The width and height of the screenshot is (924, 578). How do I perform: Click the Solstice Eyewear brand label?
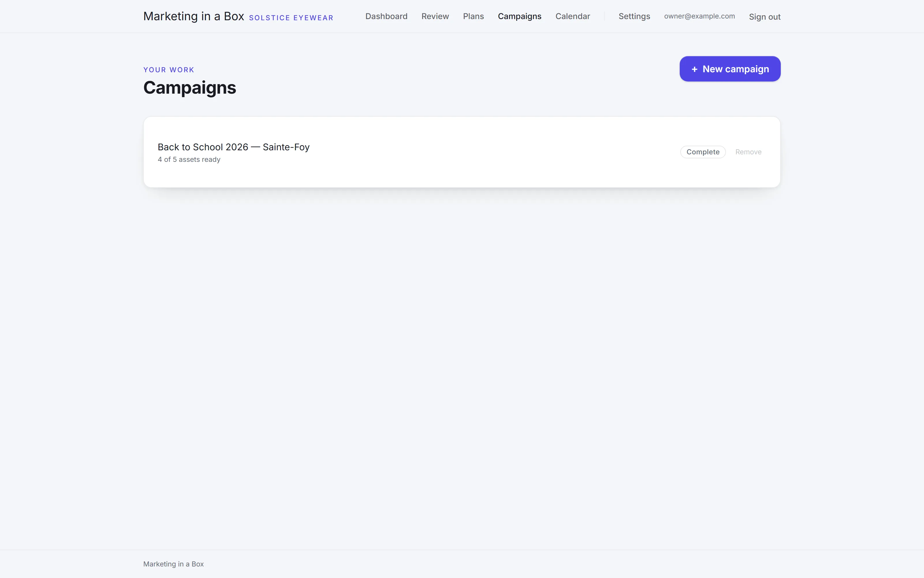pos(291,18)
